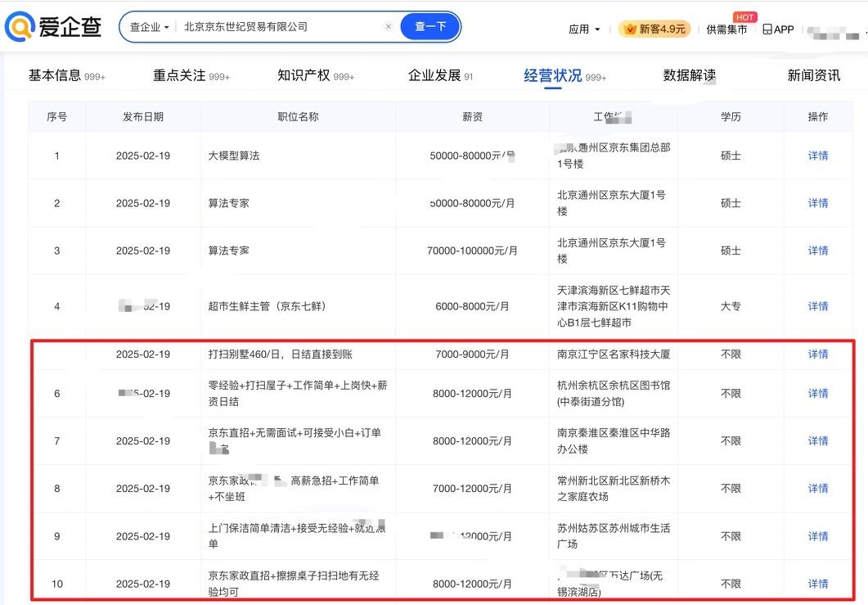
Task: Go to the 新闻资讯 tab
Action: click(x=813, y=75)
